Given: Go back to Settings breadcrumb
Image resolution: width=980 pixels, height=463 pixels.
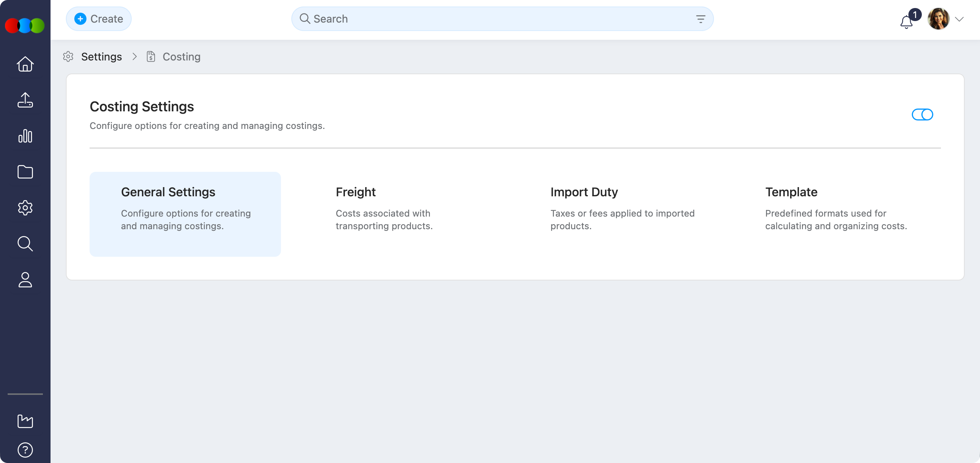Looking at the screenshot, I should 101,57.
